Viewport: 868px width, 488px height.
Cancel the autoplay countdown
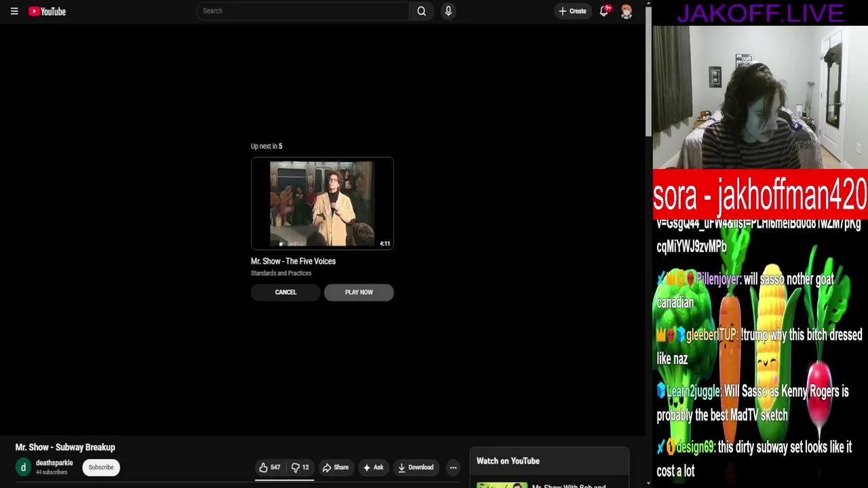pos(285,292)
